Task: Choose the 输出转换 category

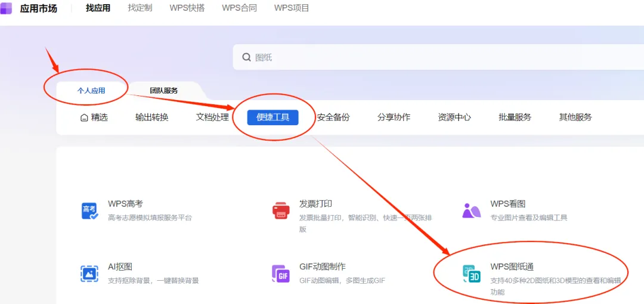Action: tap(152, 117)
